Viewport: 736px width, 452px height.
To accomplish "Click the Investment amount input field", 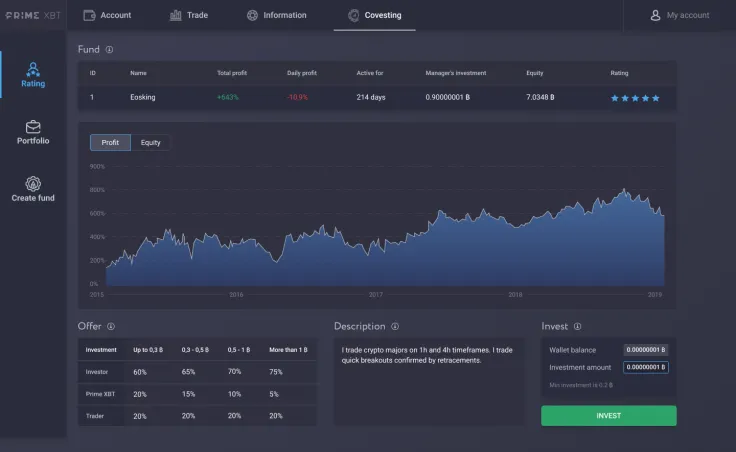I will pos(645,367).
